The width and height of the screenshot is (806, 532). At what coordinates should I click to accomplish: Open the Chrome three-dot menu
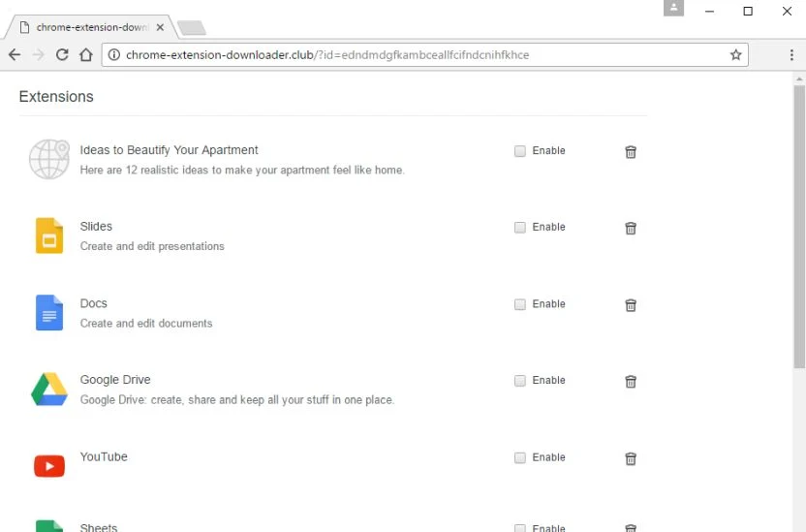791,54
